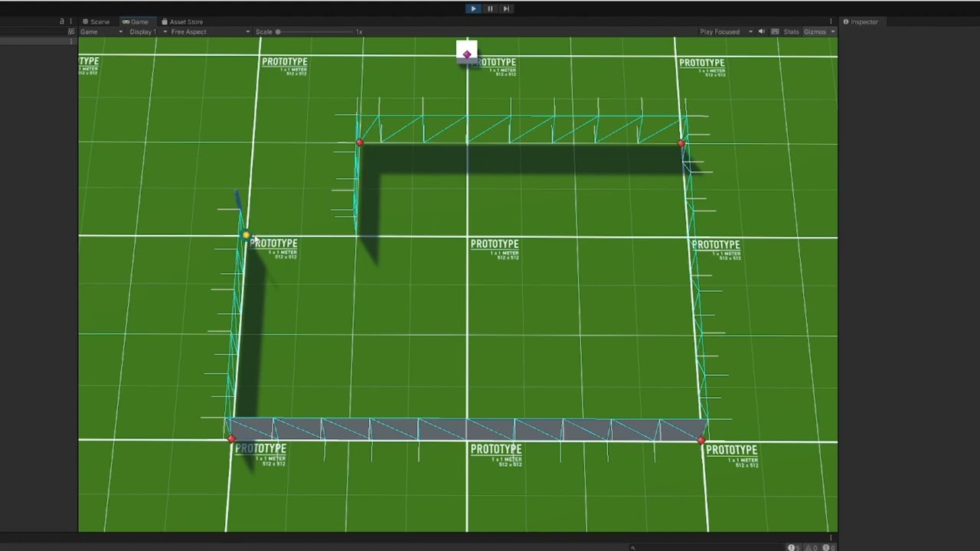This screenshot has width=980, height=551.
Task: Click the error count icon in status bar
Action: [792, 547]
